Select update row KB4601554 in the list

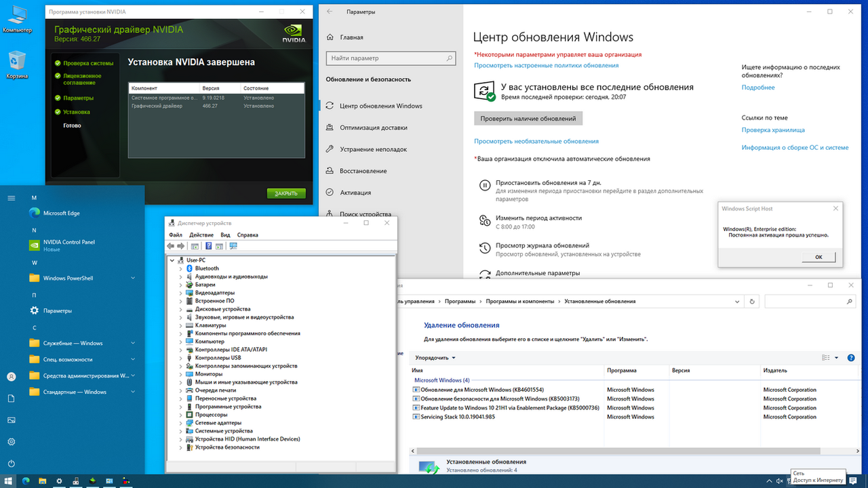coord(479,390)
